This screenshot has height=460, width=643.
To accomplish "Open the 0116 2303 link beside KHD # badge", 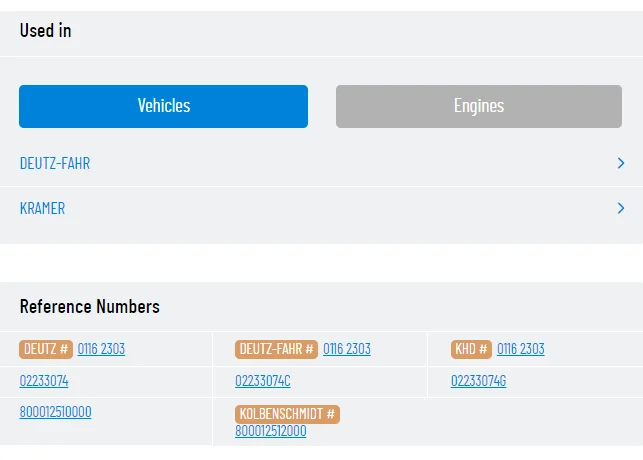I will pyautogui.click(x=521, y=349).
